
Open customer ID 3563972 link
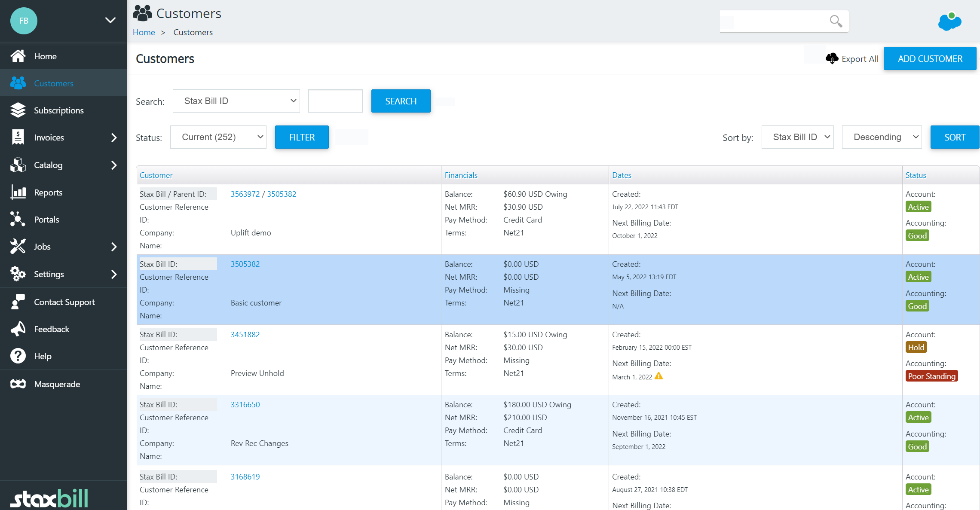coord(245,194)
